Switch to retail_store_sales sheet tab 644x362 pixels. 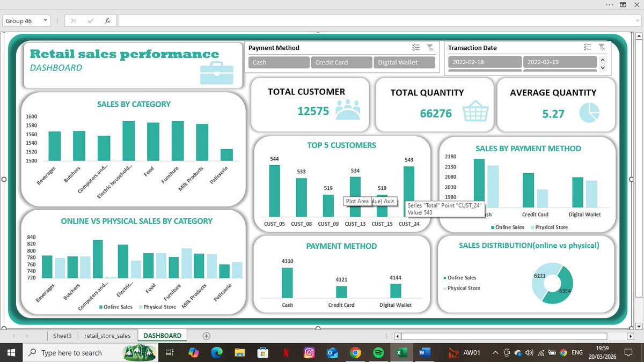(x=107, y=336)
